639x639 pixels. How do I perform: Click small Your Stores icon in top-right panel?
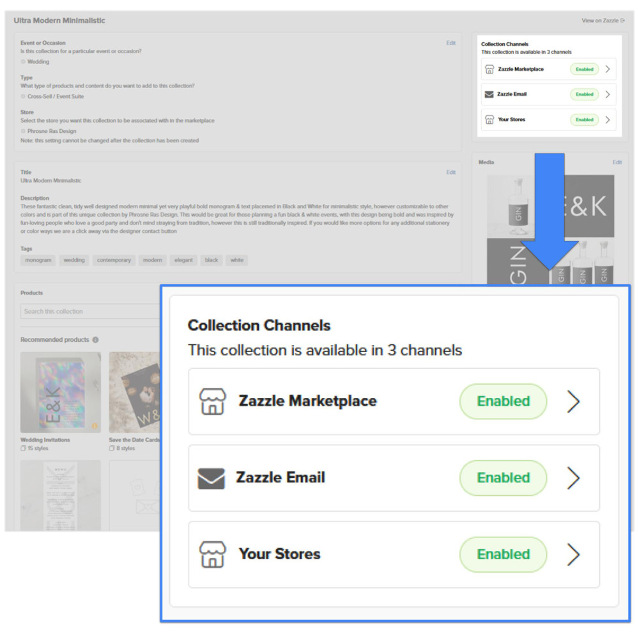click(489, 119)
